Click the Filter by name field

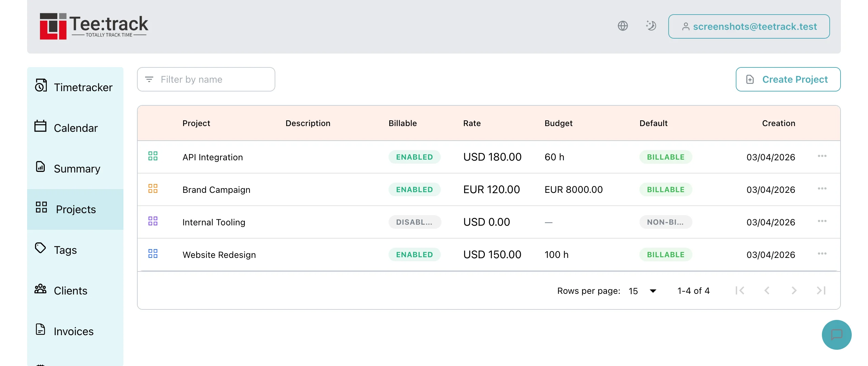click(x=206, y=79)
